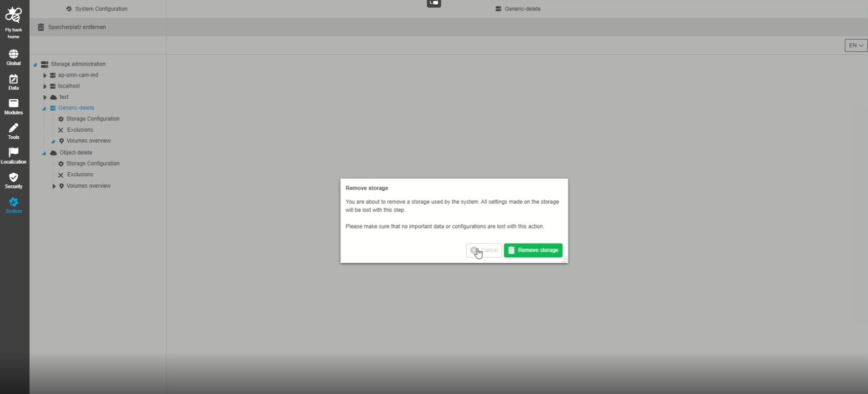The width and height of the screenshot is (868, 394).
Task: Click gear icon of Generic-delete Storage Configuration
Action: (x=61, y=119)
